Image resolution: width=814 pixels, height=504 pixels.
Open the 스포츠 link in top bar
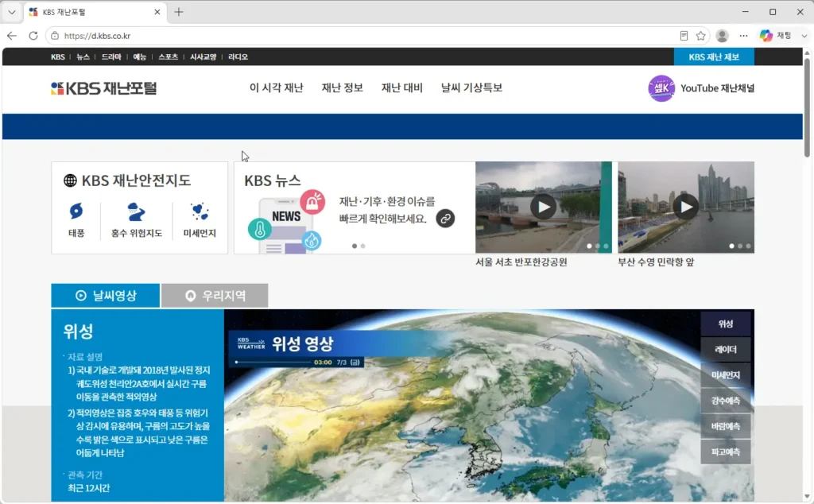[168, 56]
